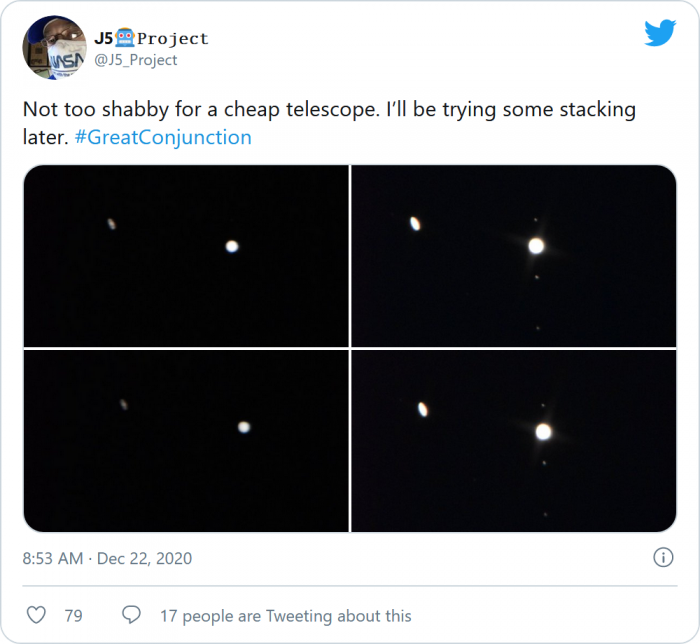Expand the bottom-right telescope photo
The height and width of the screenshot is (644, 700).
(x=514, y=441)
